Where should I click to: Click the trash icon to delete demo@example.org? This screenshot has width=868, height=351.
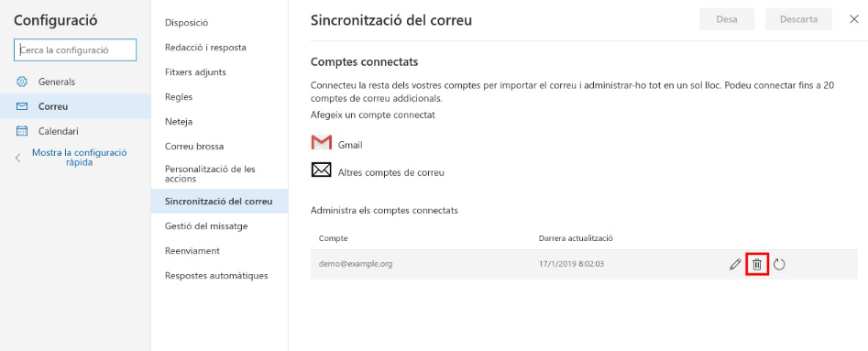757,265
